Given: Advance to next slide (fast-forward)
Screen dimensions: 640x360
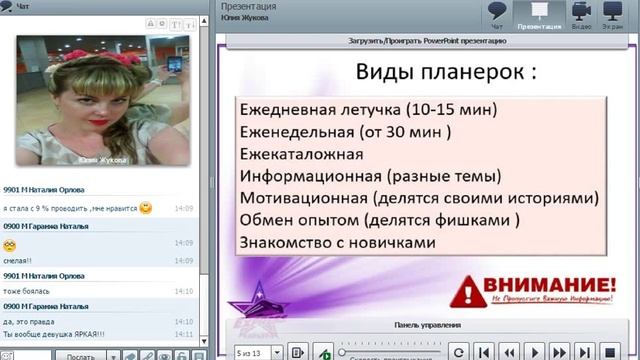Looking at the screenshot, I should tap(560, 352).
